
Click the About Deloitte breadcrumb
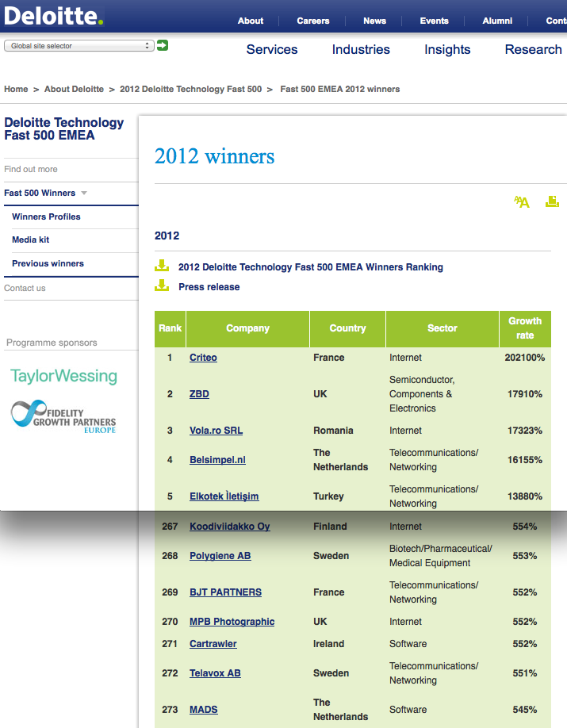pyautogui.click(x=74, y=89)
